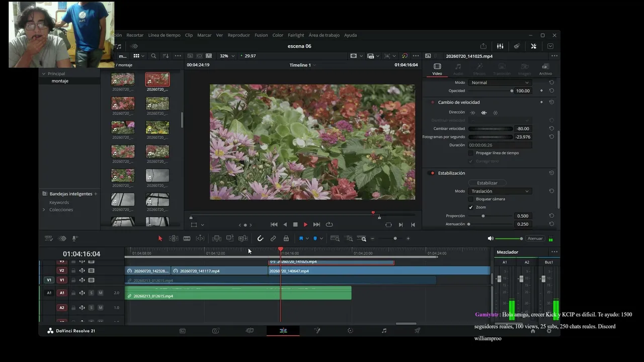This screenshot has width=644, height=362.
Task: Play the viewer in reverse
Action: [285, 225]
